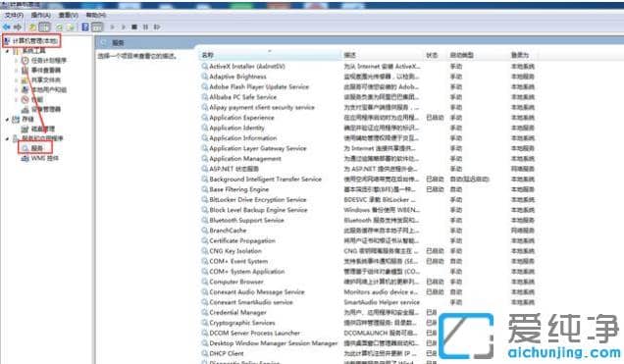
Task: Sort by the 描述 column header
Action: (x=382, y=55)
